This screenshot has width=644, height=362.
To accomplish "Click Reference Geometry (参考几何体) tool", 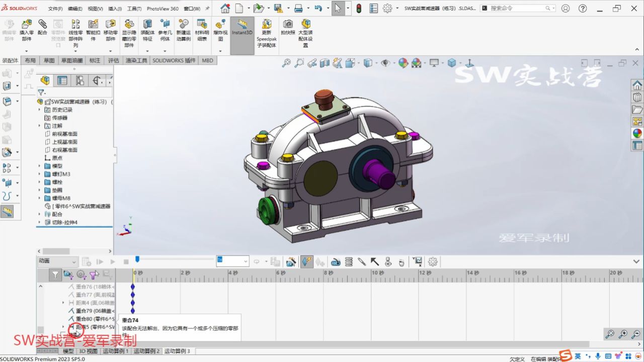I will [165, 30].
